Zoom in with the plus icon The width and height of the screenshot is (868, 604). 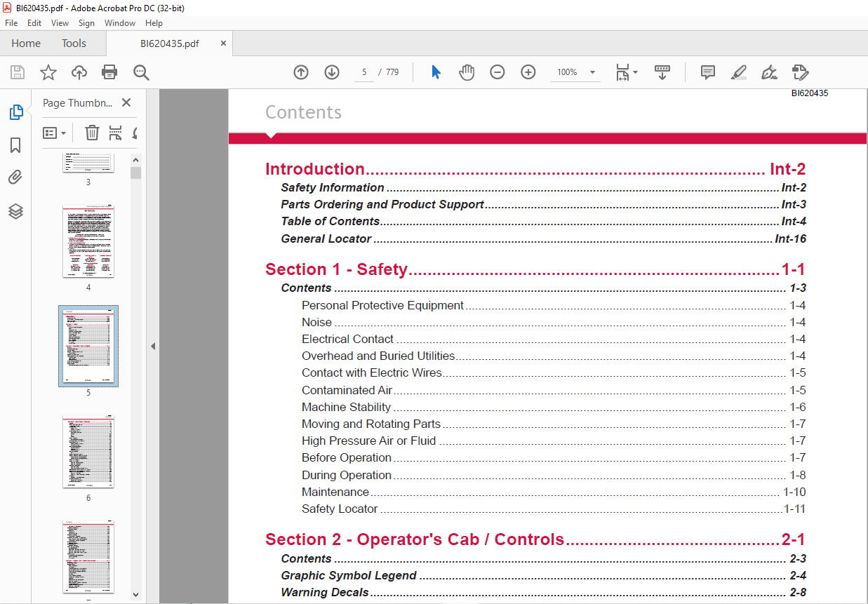tap(528, 72)
